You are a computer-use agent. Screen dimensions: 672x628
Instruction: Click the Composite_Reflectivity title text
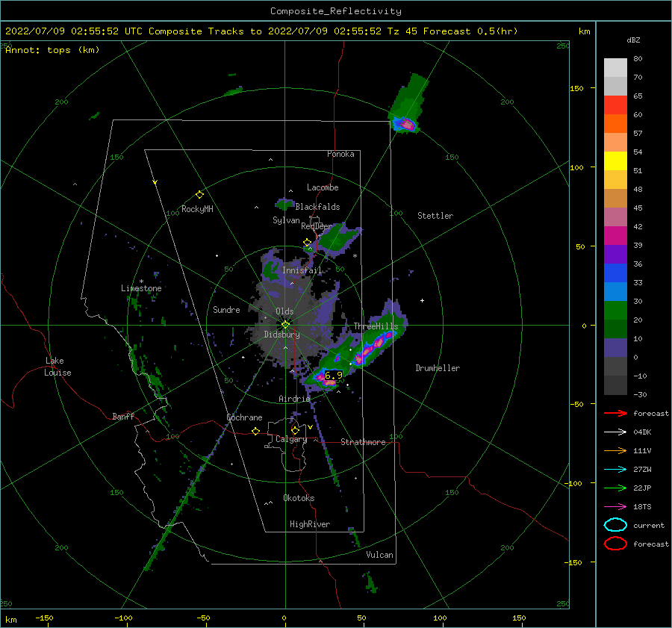336,11
